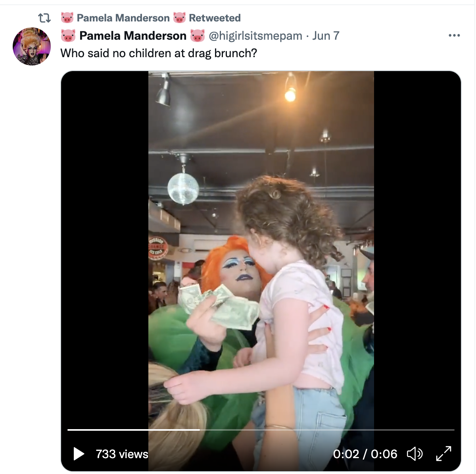Open the @higirlsitsmepam handle link

255,36
